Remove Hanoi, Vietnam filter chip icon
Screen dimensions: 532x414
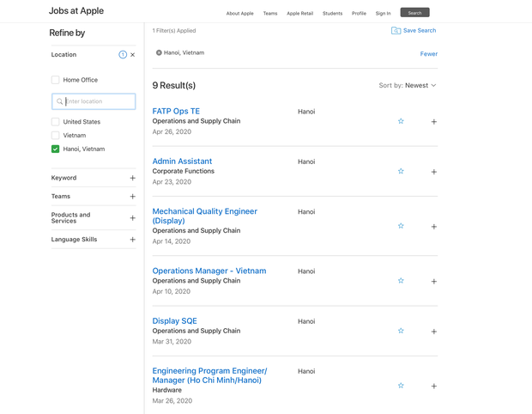click(159, 53)
